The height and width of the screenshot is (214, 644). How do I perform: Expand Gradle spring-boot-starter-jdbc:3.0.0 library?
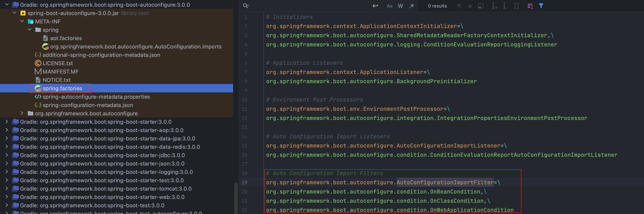(7, 155)
